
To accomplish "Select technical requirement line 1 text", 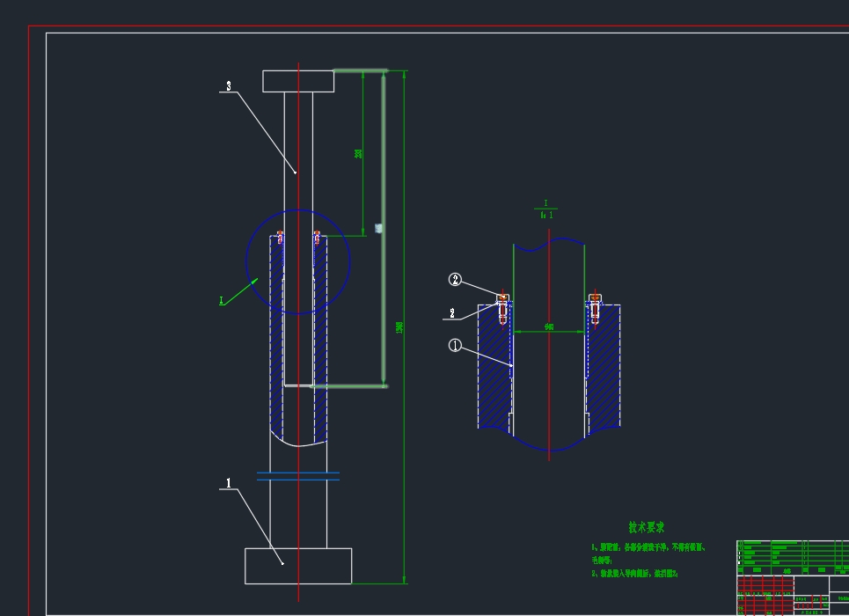I will tap(649, 554).
